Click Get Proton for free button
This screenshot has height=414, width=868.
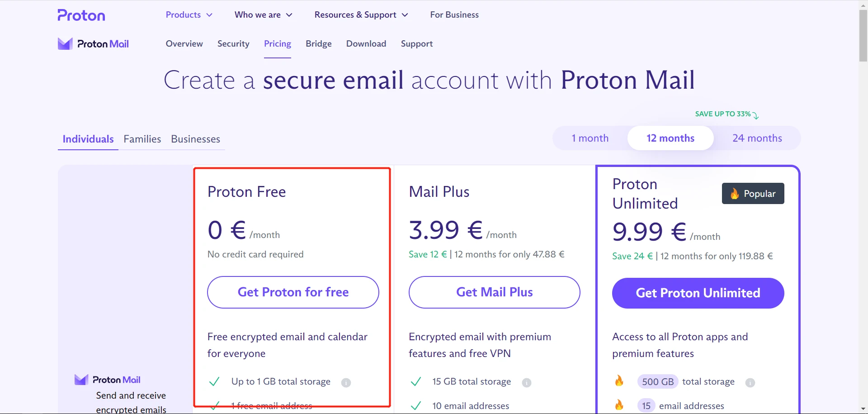(293, 292)
